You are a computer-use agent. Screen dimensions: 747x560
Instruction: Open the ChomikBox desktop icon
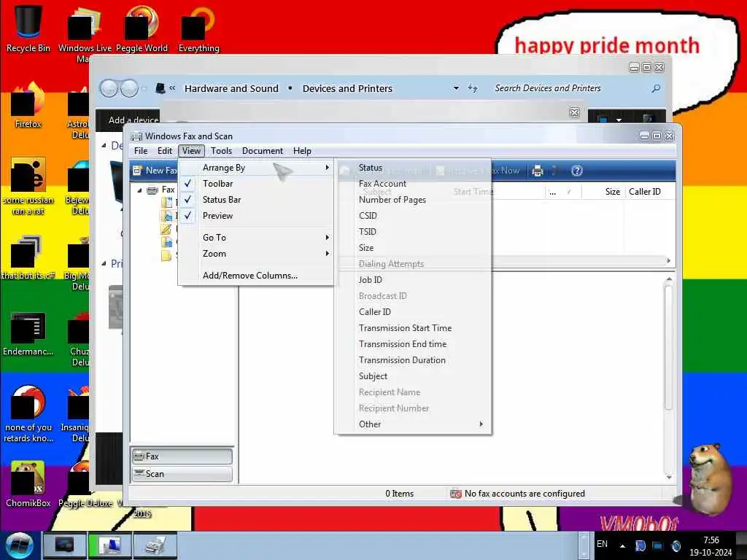pos(28,484)
